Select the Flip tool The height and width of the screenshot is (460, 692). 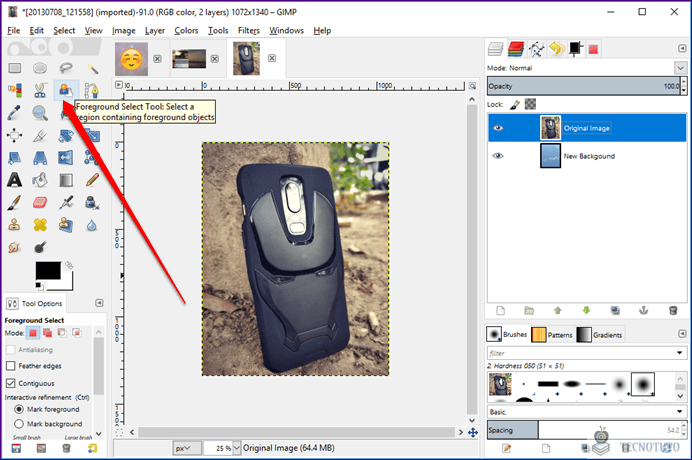[66, 158]
